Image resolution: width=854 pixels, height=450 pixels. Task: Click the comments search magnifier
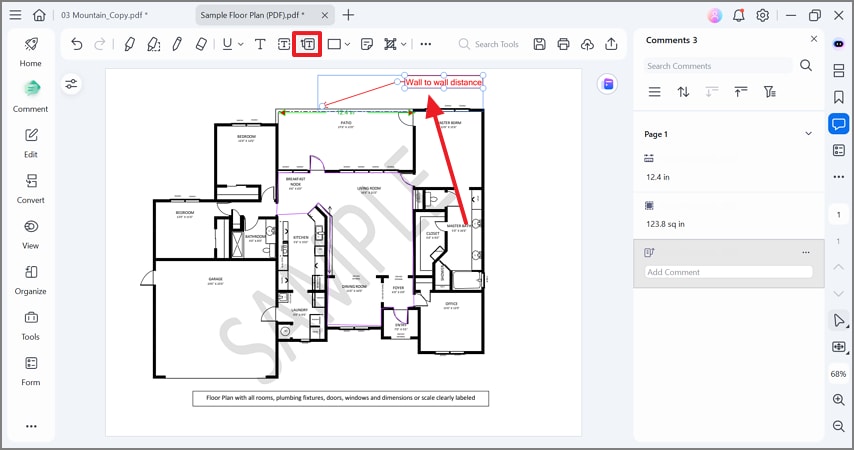coord(806,66)
